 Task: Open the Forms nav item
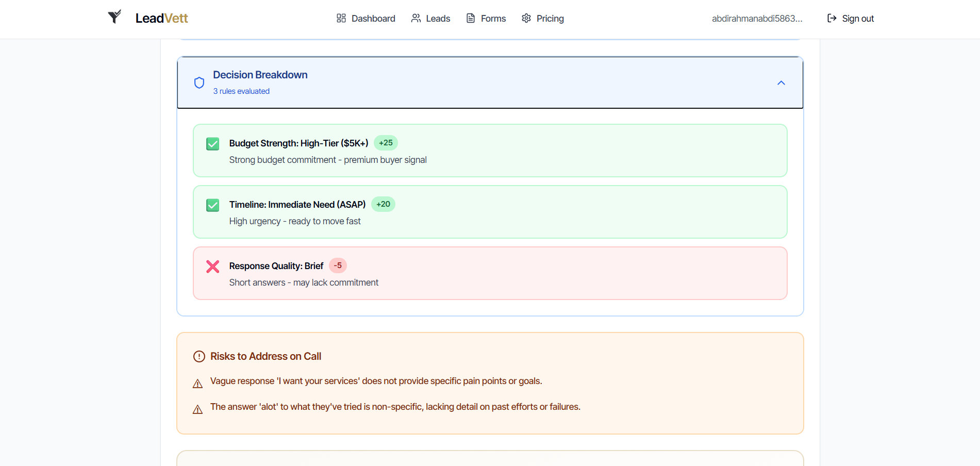click(486, 19)
